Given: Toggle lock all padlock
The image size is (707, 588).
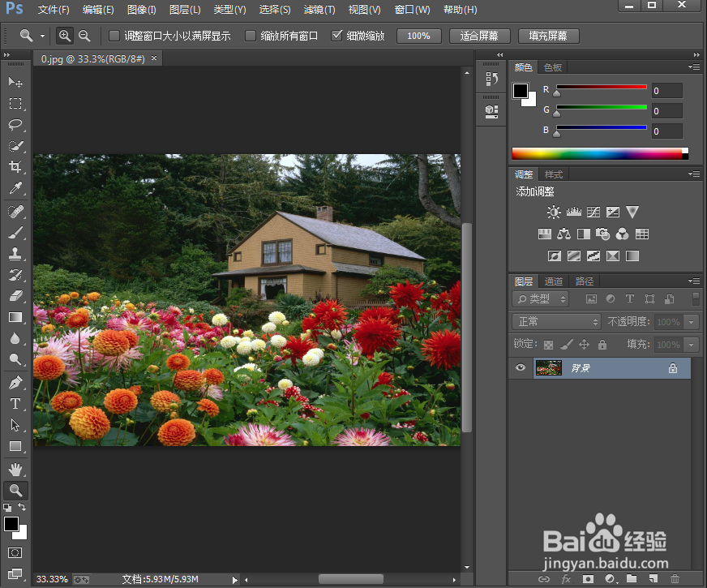Looking at the screenshot, I should 602,345.
